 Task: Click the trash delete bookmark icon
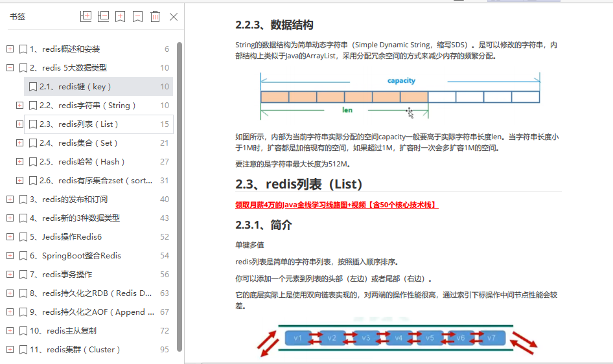coord(156,16)
